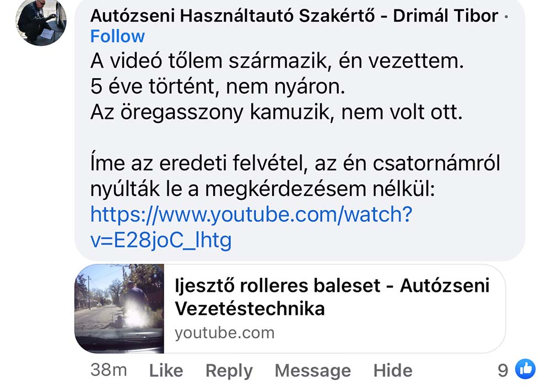The height and width of the screenshot is (392, 551).
Task: Follow Autózseni Használtautó Szakértő page
Action: pos(117,36)
